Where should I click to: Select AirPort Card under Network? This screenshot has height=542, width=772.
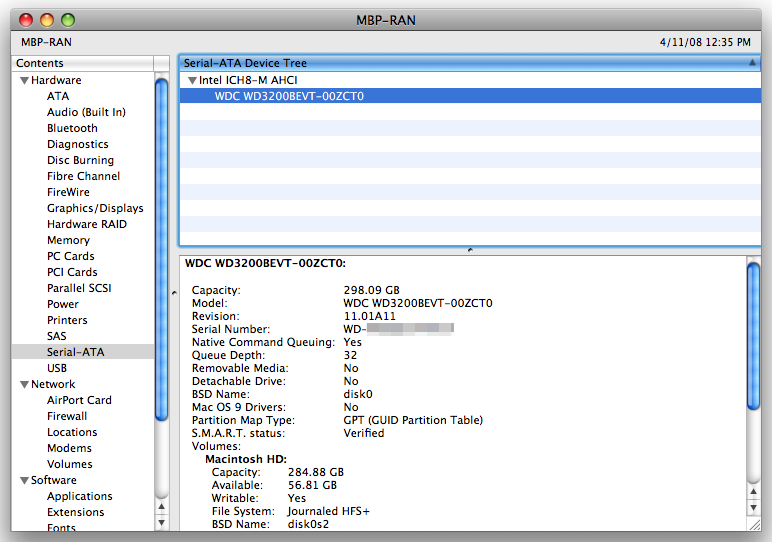[79, 400]
